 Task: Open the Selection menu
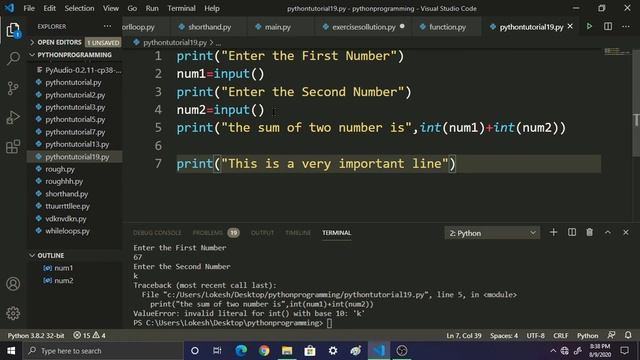click(x=79, y=8)
